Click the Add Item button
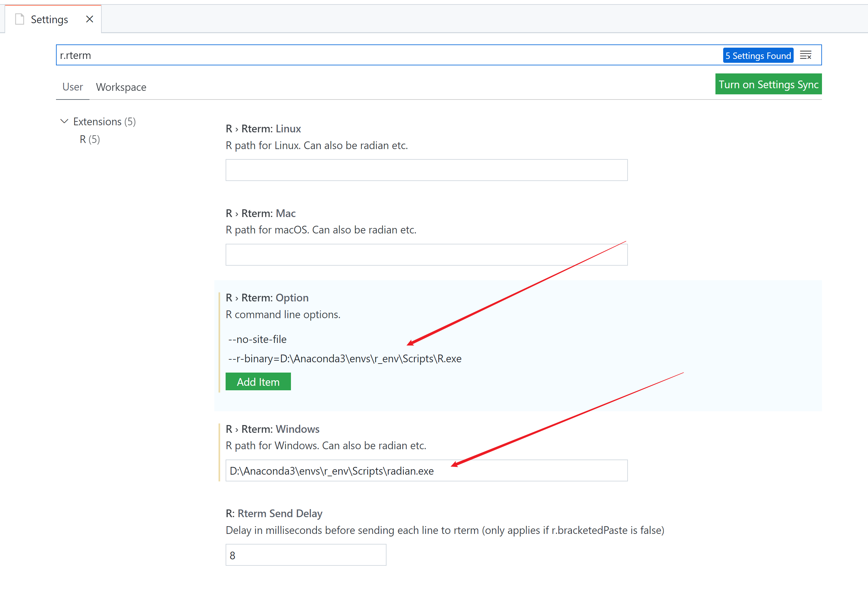Screen dimensions: 868x607 point(258,382)
